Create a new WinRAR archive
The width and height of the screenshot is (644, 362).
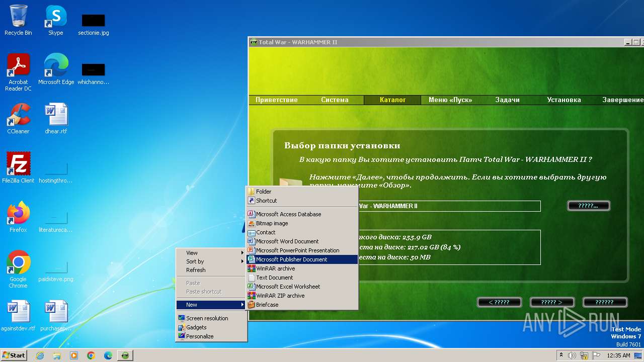click(302, 268)
